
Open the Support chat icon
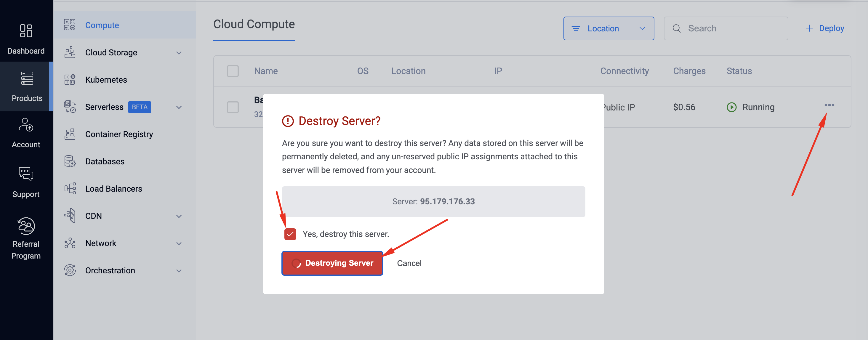click(x=26, y=174)
